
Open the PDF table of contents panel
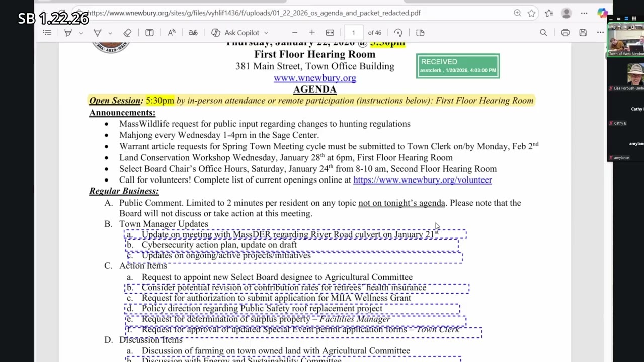pyautogui.click(x=47, y=33)
